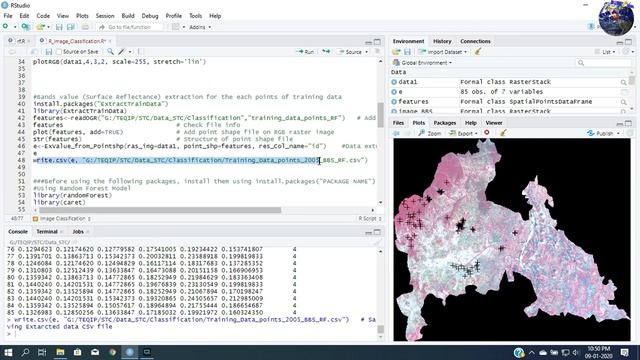Viewport: 640px width, 360px height.
Task: Switch to the Connections tab
Action: tap(475, 41)
